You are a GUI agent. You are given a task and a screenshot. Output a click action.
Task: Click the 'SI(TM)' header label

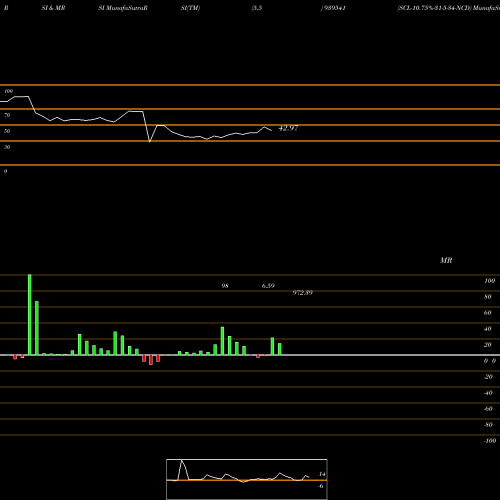click(x=190, y=8)
